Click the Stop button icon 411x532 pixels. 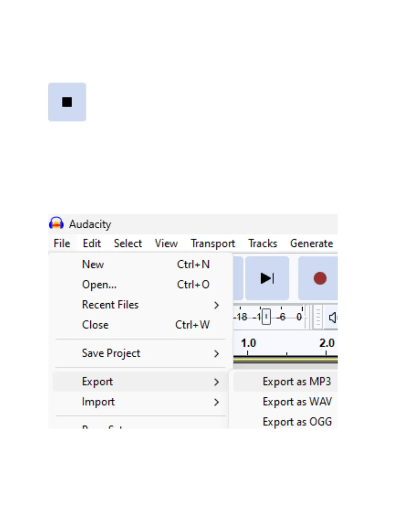(x=67, y=102)
